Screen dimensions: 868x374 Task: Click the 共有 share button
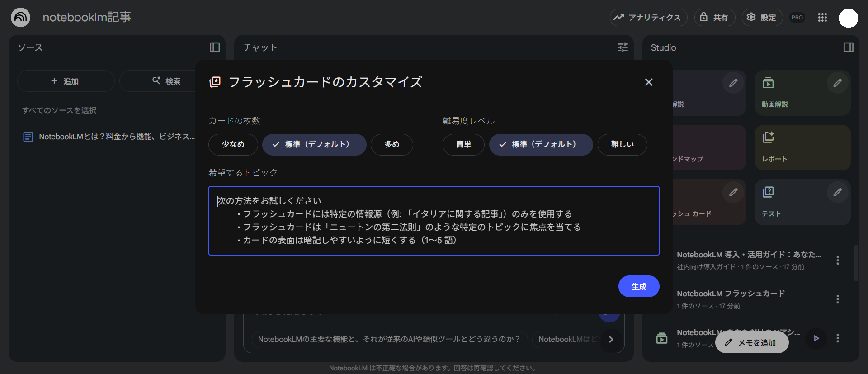715,18
